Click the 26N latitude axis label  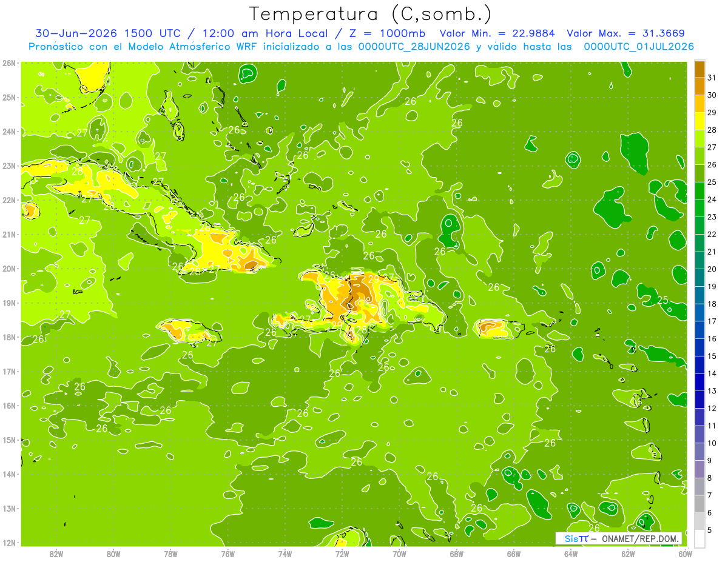[x=9, y=62]
